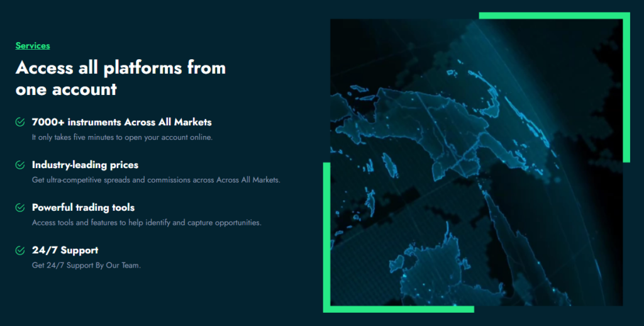Select the 'Powerful trading tools' title

pyautogui.click(x=83, y=208)
